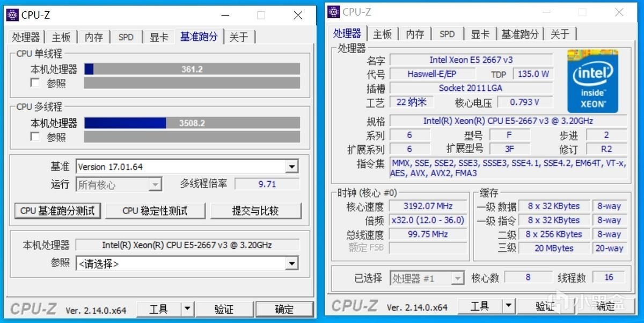Open the 运行 所有核心 dropdown
This screenshot has width=644, height=323.
pos(155,185)
